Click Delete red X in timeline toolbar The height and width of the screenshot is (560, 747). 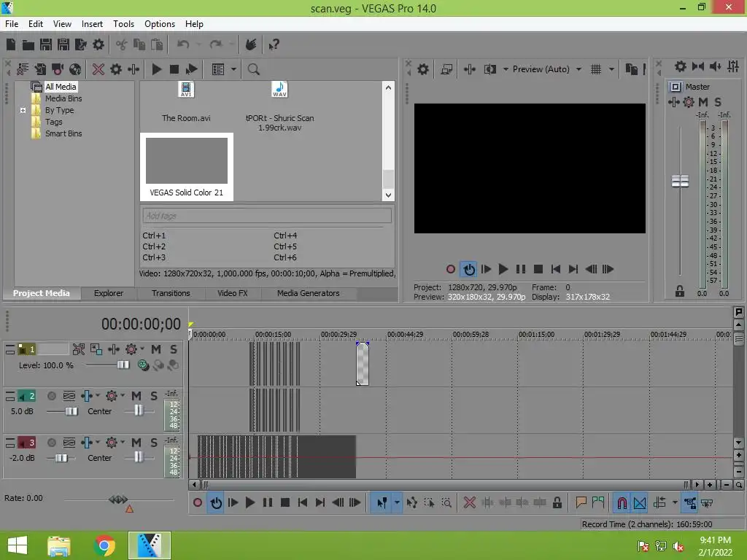[470, 503]
